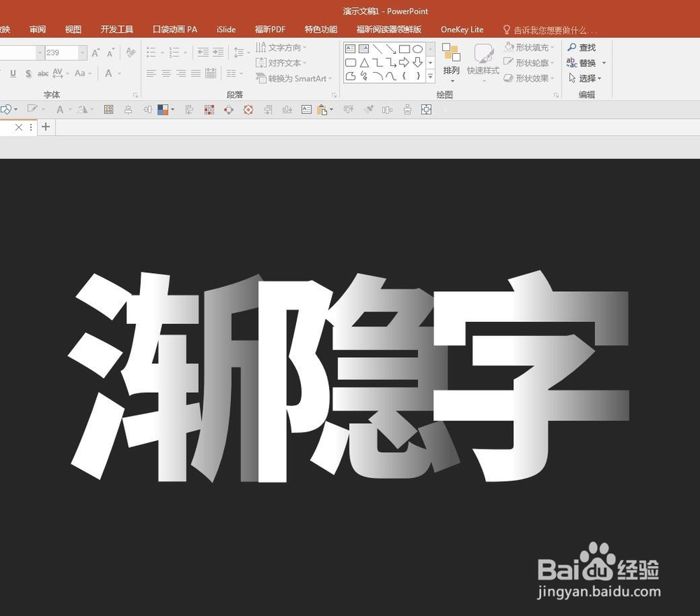Screen dimensions: 700x616
Task: Open 形状填充 shape fill options
Action: pyautogui.click(x=529, y=48)
